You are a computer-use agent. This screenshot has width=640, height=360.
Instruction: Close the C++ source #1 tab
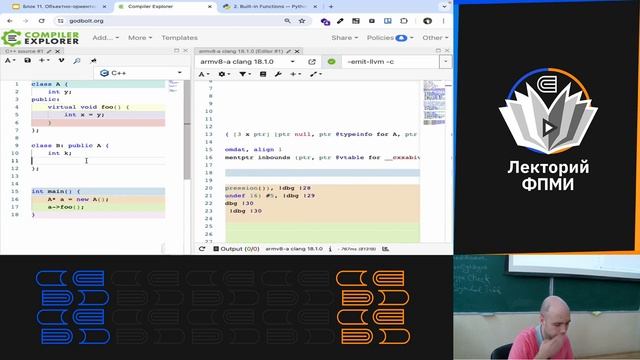point(58,51)
